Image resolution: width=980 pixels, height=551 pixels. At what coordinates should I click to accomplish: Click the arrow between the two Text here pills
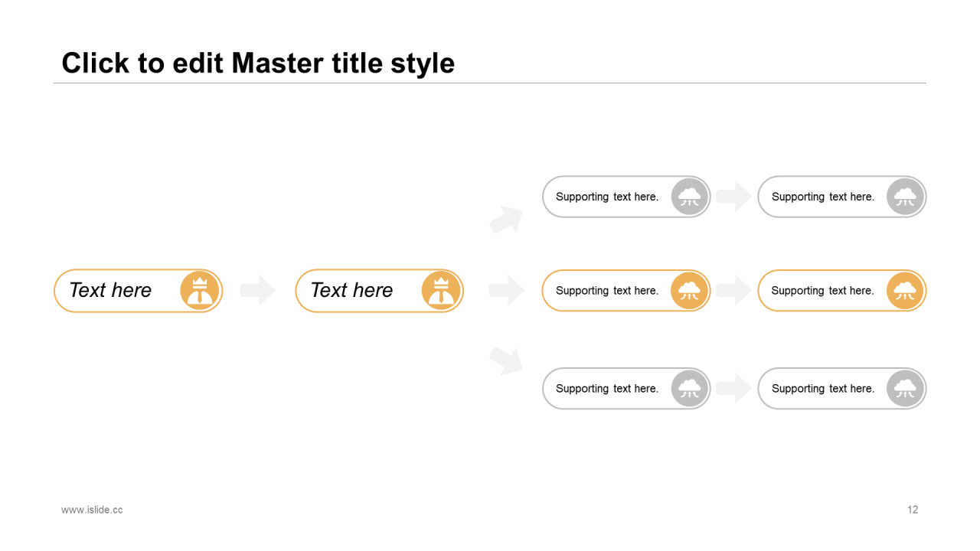point(258,291)
